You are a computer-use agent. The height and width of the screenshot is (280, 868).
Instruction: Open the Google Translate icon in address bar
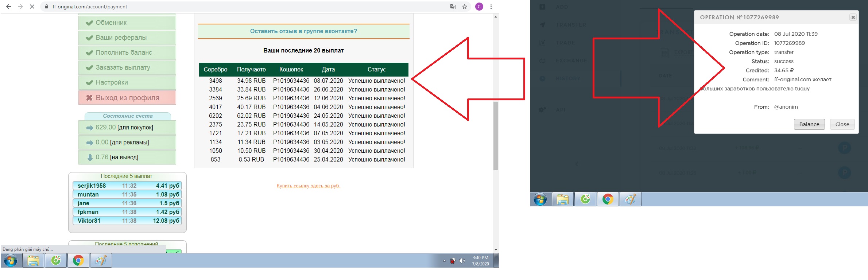coord(453,7)
